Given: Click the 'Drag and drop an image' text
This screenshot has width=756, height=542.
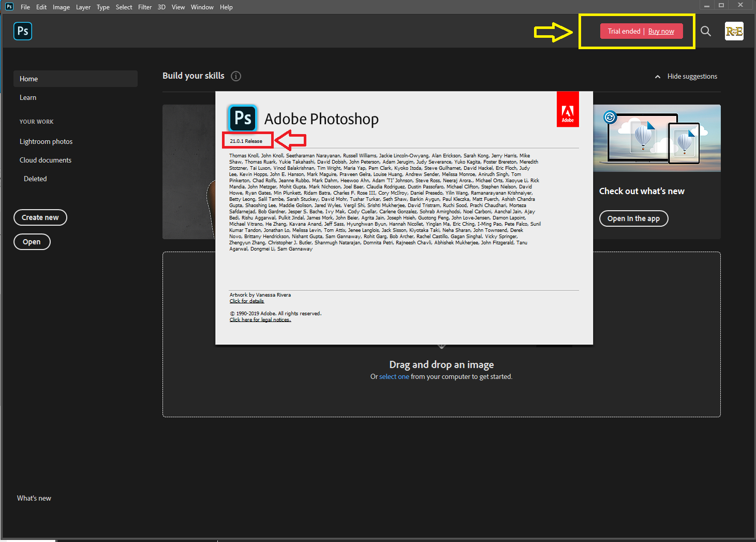Looking at the screenshot, I should 441,364.
